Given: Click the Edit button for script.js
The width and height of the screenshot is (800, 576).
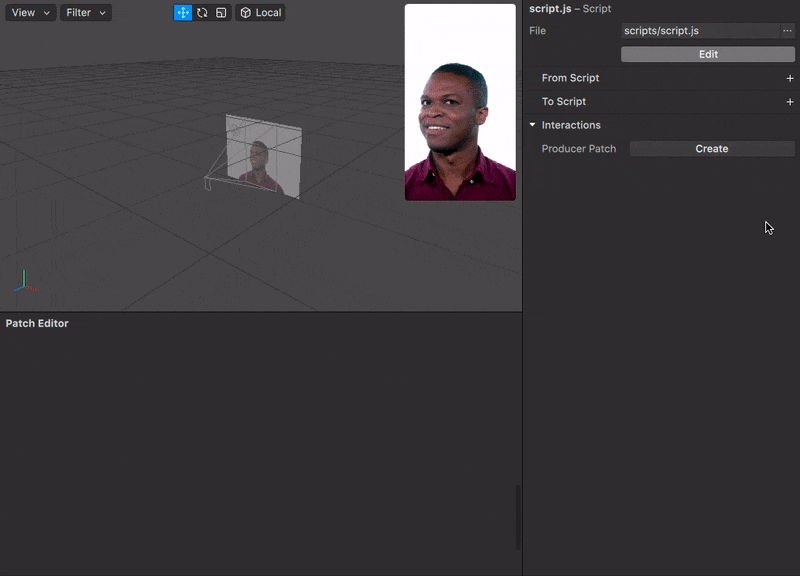Looking at the screenshot, I should point(708,54).
